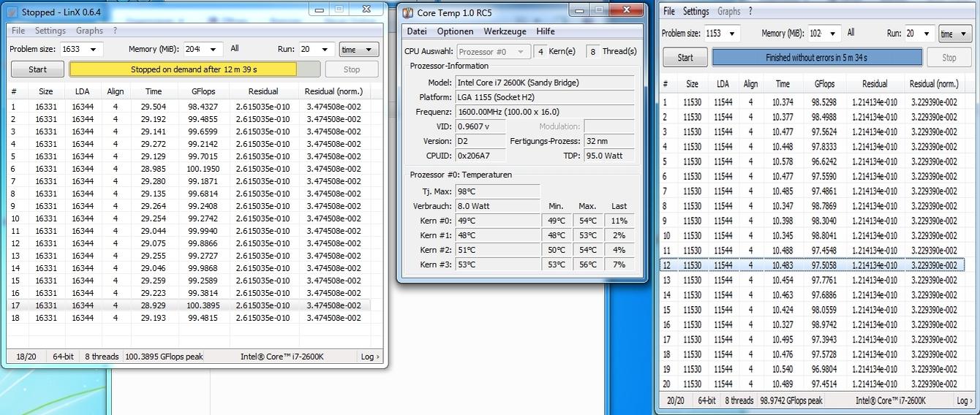Click All memory label in left LinX
This screenshot has height=415, width=980.
tap(235, 49)
